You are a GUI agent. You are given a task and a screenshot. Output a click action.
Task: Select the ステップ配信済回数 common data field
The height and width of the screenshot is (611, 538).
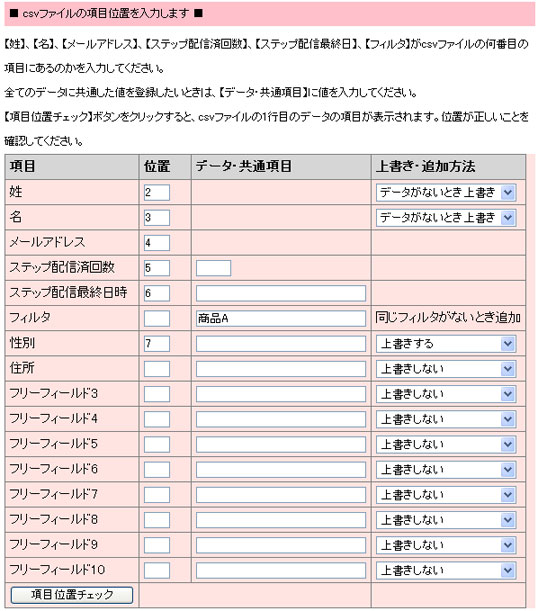click(213, 268)
